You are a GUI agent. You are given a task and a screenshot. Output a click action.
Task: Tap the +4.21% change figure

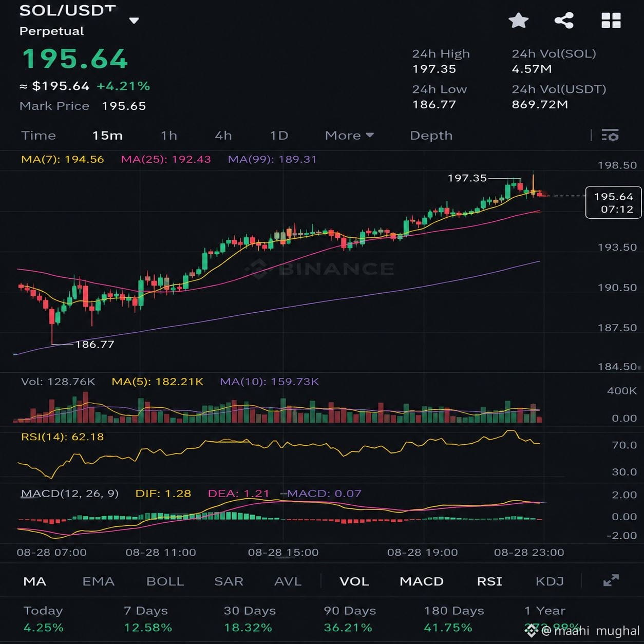(x=123, y=86)
